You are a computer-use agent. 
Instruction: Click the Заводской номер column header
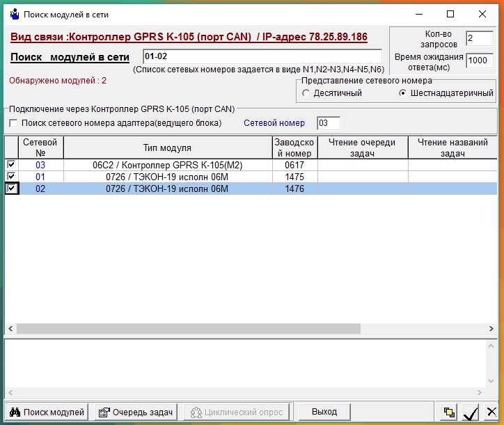pos(294,147)
